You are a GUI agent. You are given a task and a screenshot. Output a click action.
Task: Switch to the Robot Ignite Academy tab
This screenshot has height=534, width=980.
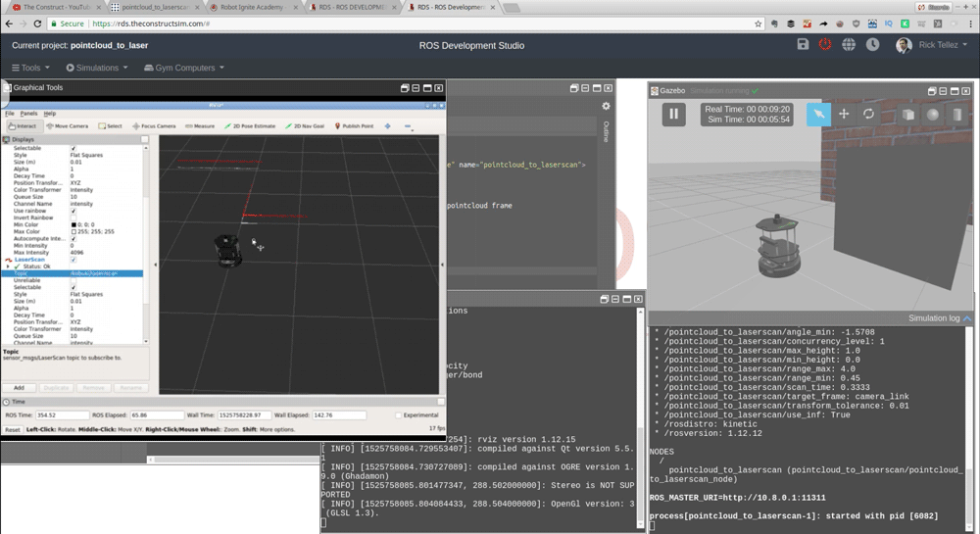[253, 8]
